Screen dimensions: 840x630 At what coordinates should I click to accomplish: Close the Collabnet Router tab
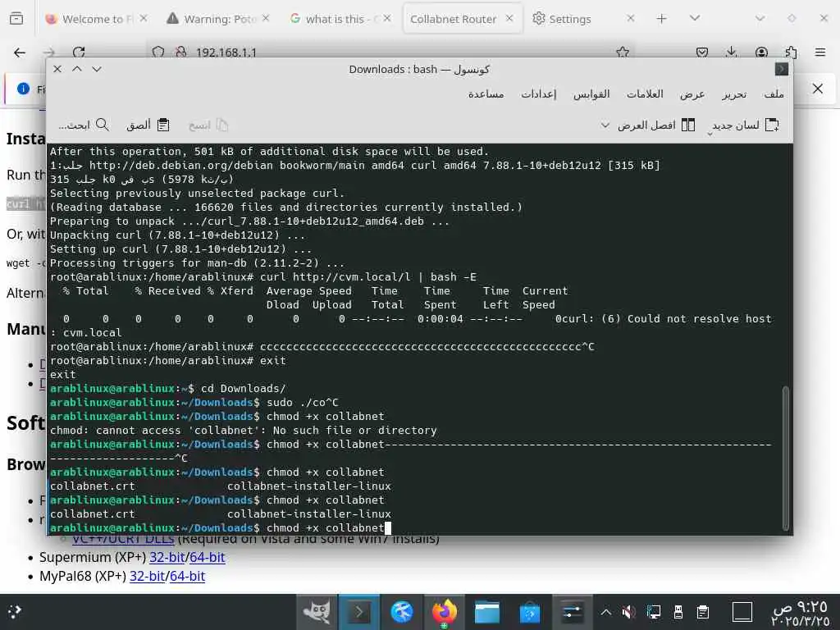509,19
